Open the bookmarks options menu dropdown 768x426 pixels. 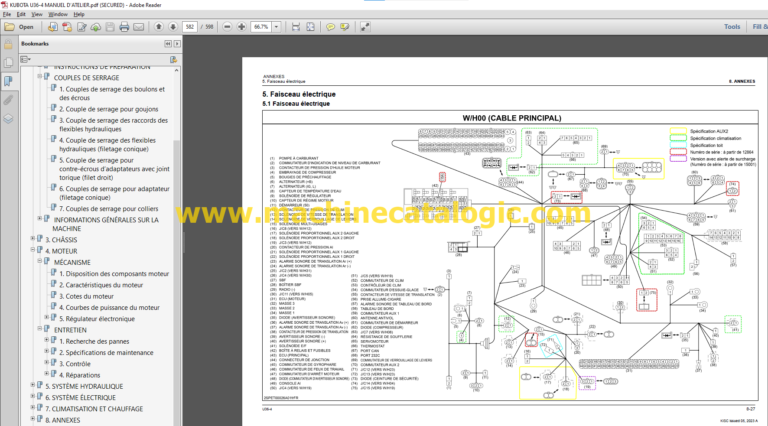click(x=25, y=59)
